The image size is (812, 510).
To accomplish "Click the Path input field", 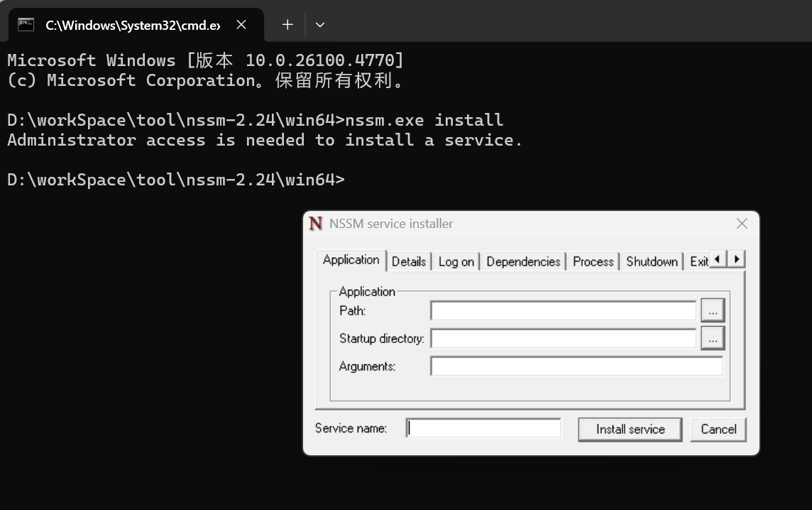I will coord(562,310).
